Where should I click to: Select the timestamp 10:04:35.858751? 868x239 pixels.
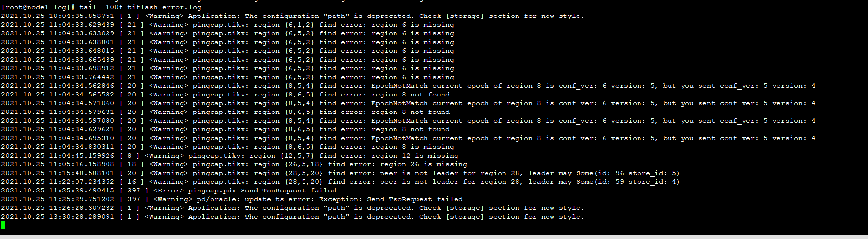click(x=81, y=16)
